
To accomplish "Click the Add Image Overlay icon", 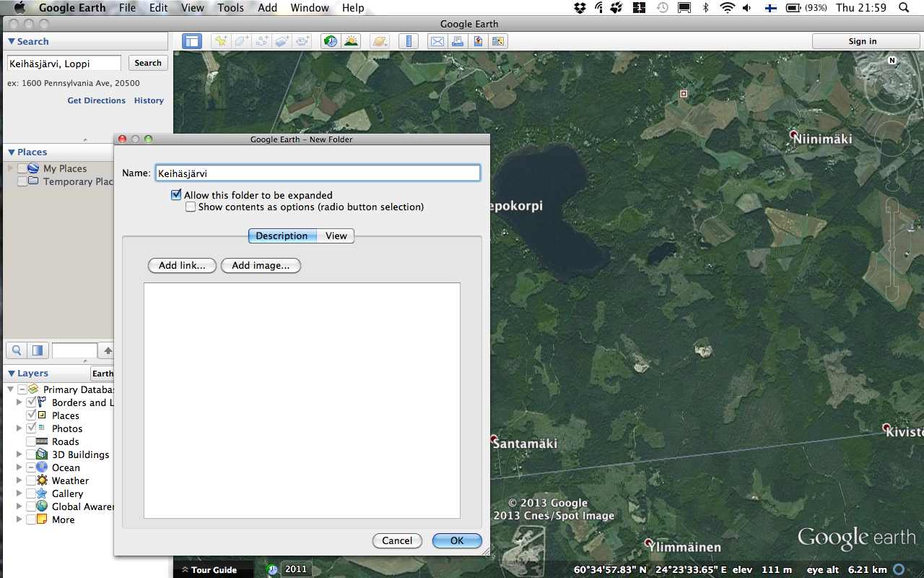I will pos(282,41).
